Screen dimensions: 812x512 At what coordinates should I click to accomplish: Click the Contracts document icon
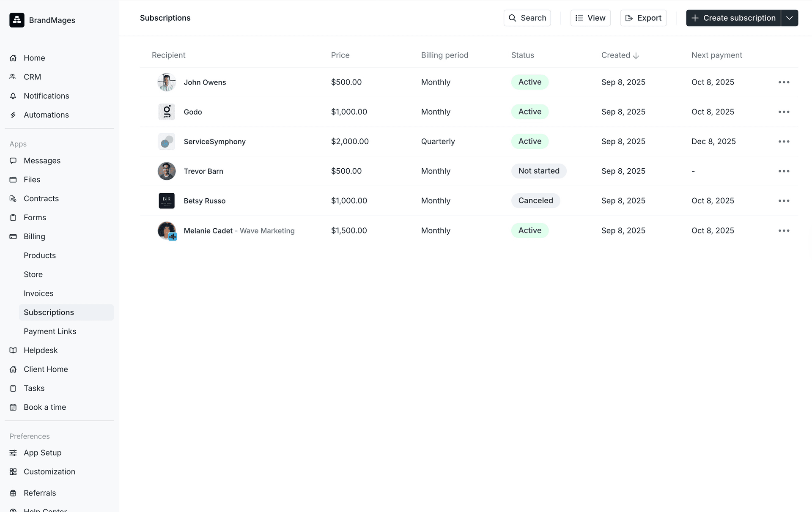tap(13, 199)
